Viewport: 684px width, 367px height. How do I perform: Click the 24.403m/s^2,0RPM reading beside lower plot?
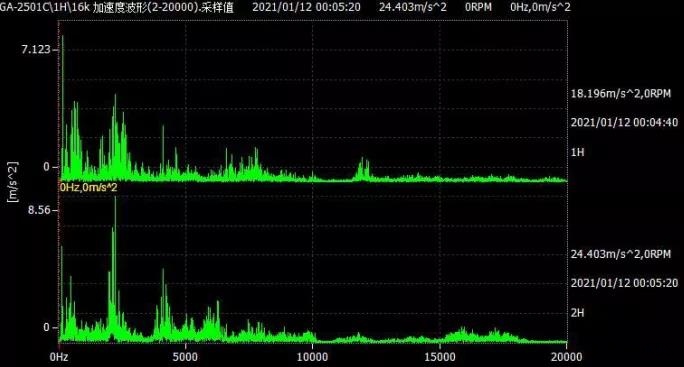[621, 254]
